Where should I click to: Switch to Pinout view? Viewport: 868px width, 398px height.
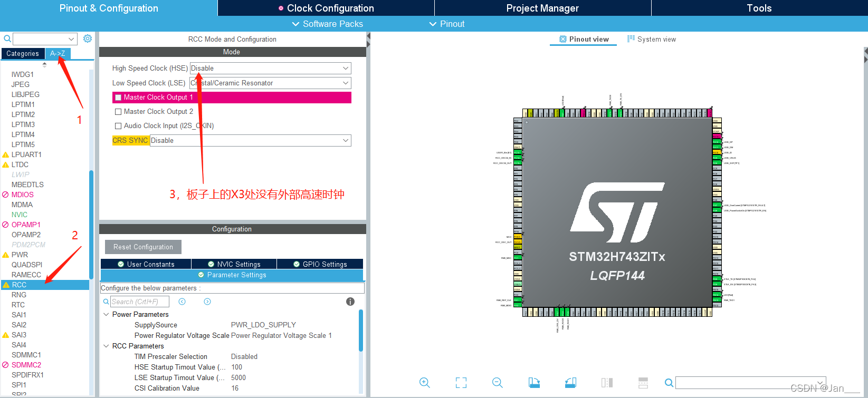click(x=584, y=39)
